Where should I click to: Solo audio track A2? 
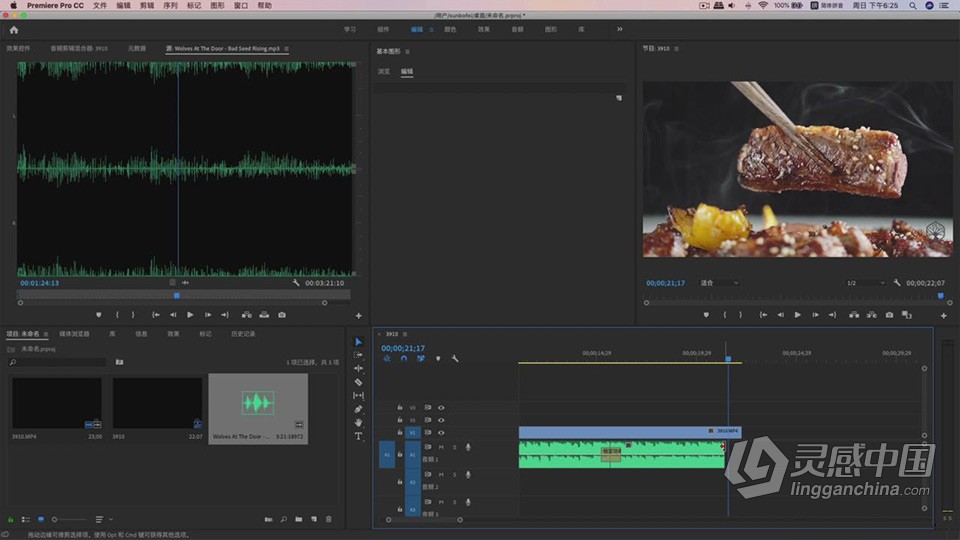coord(454,474)
